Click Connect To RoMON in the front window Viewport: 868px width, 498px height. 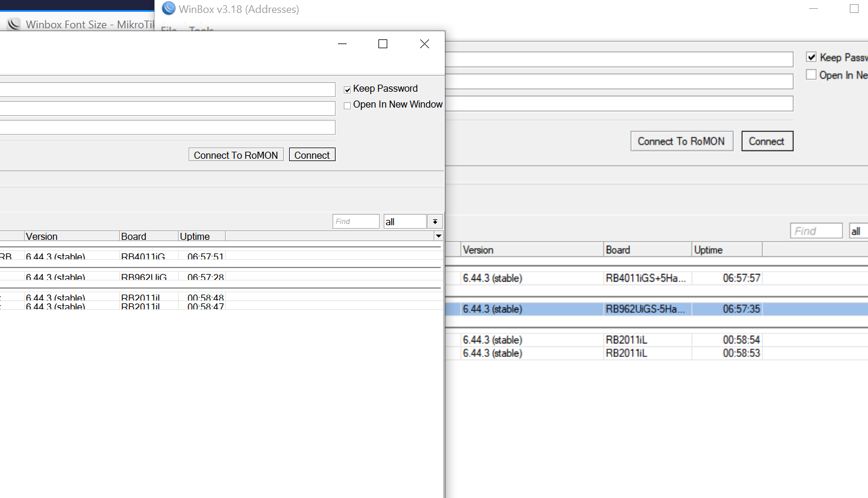236,155
